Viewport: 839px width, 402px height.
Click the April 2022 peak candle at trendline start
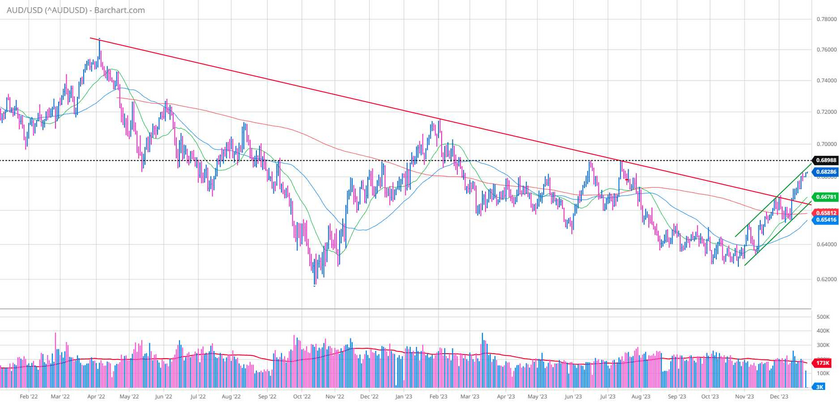pos(99,44)
